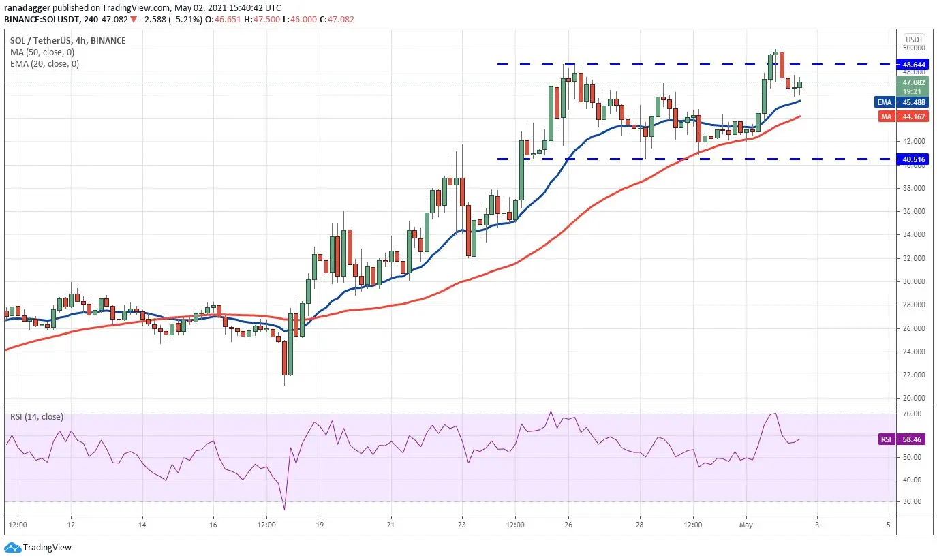Click the USDT currency badge on price axis
This screenshot has height=560, width=937.
913,39
